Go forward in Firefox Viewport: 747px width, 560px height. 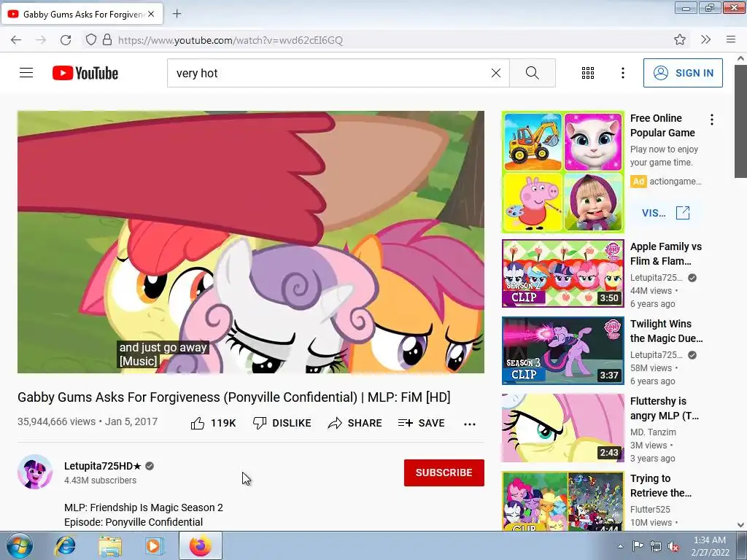(x=41, y=40)
